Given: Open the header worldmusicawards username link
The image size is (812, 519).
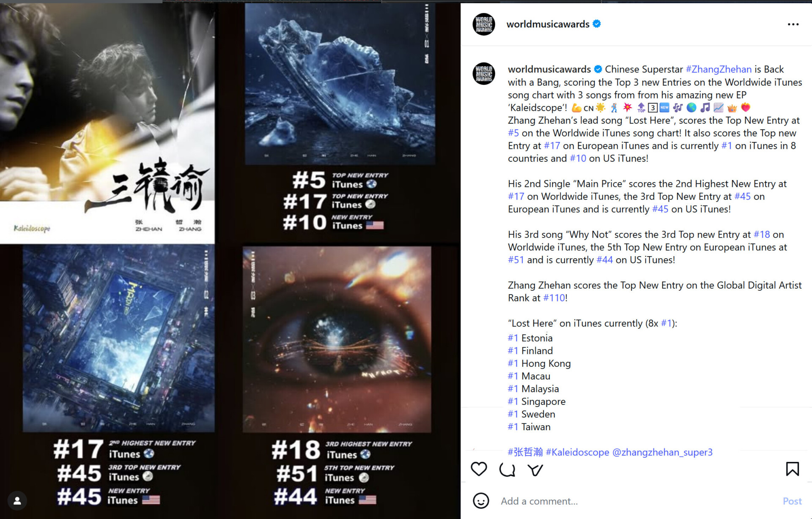Looking at the screenshot, I should point(548,24).
